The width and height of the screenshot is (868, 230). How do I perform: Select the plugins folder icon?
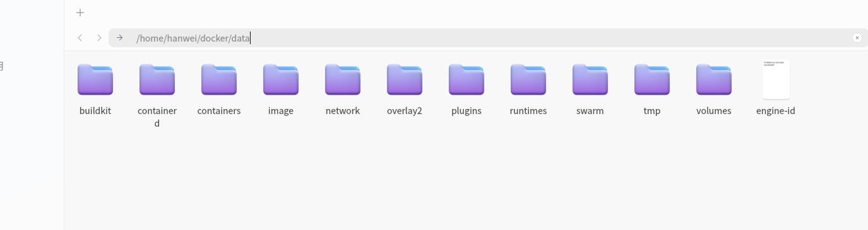point(467,79)
